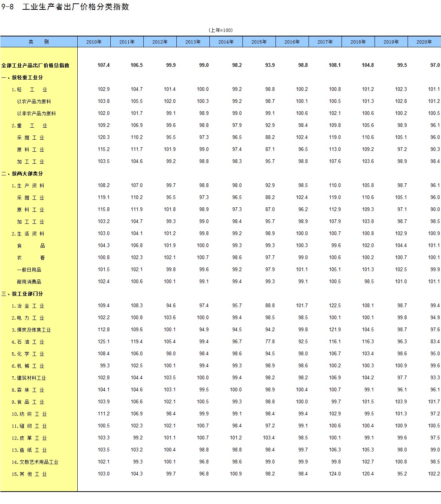The width and height of the screenshot is (441, 504).
Task: Click the 2015年 column header
Action: click(259, 42)
